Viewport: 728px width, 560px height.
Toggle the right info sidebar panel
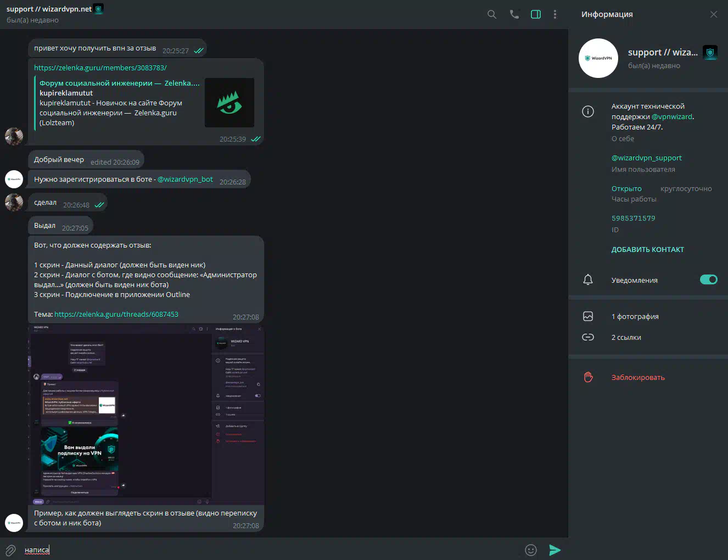(x=536, y=14)
